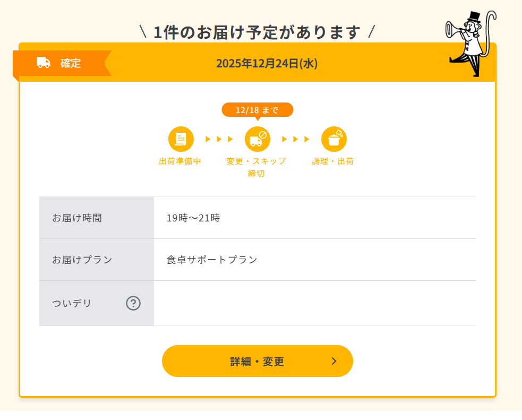Click the 変更・スキップ締切 truck icon

[x=257, y=139]
